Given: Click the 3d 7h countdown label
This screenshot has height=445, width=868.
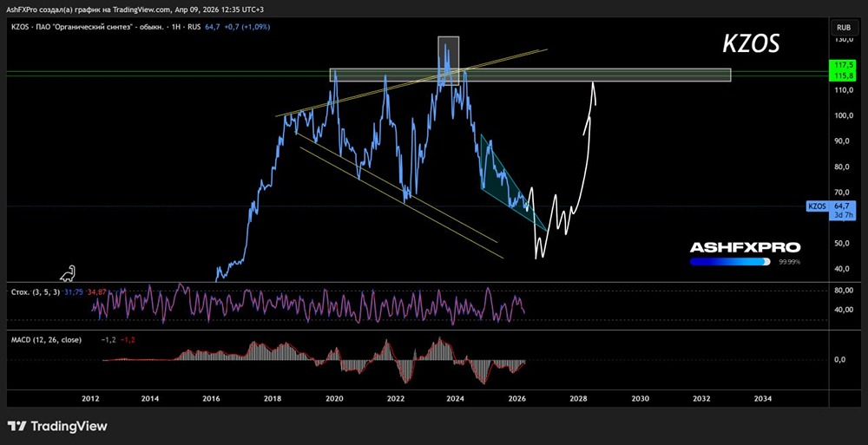Looking at the screenshot, I should [845, 215].
